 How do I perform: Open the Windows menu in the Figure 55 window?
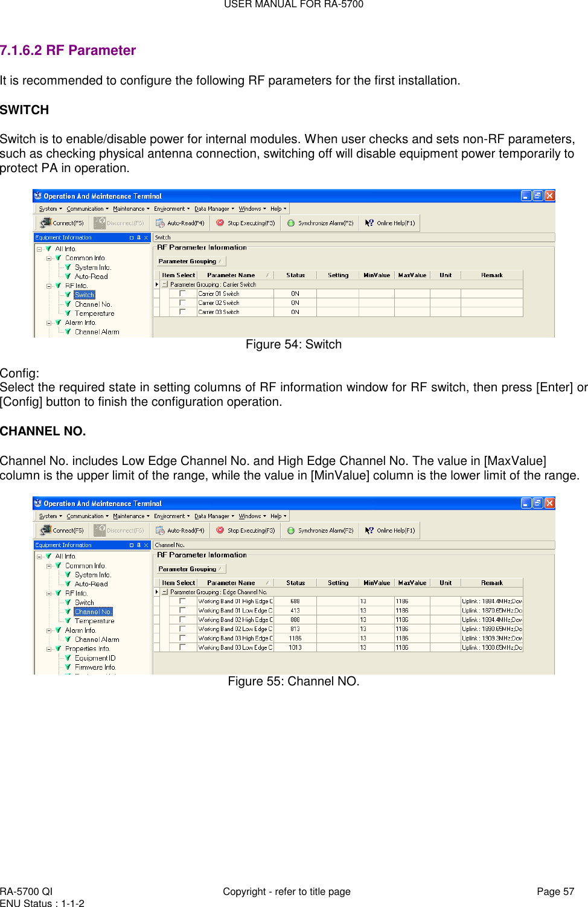point(252,516)
